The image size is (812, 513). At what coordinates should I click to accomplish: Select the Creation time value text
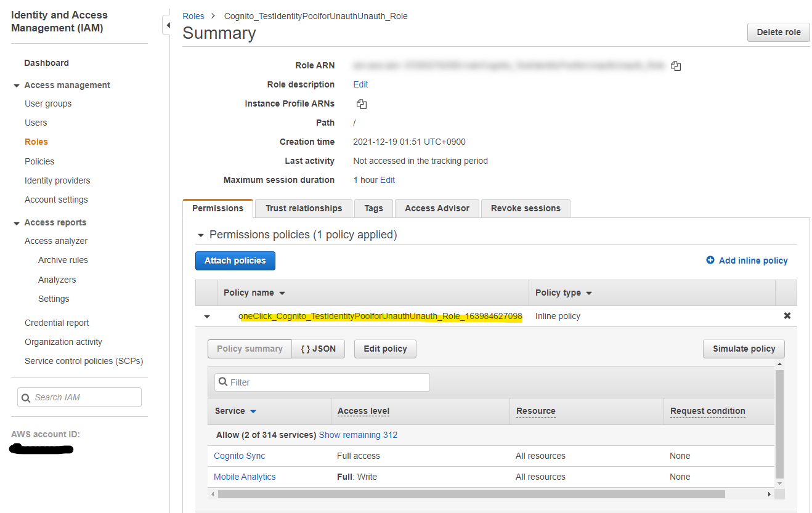click(x=409, y=142)
